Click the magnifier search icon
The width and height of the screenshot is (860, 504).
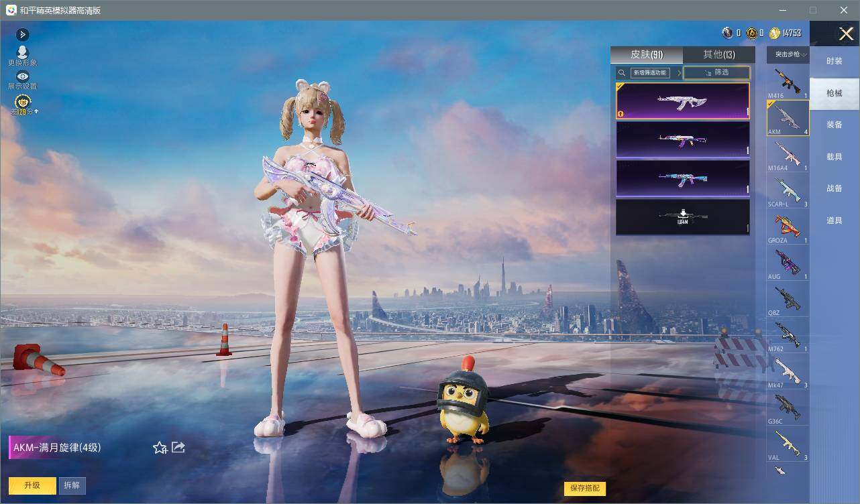(622, 72)
